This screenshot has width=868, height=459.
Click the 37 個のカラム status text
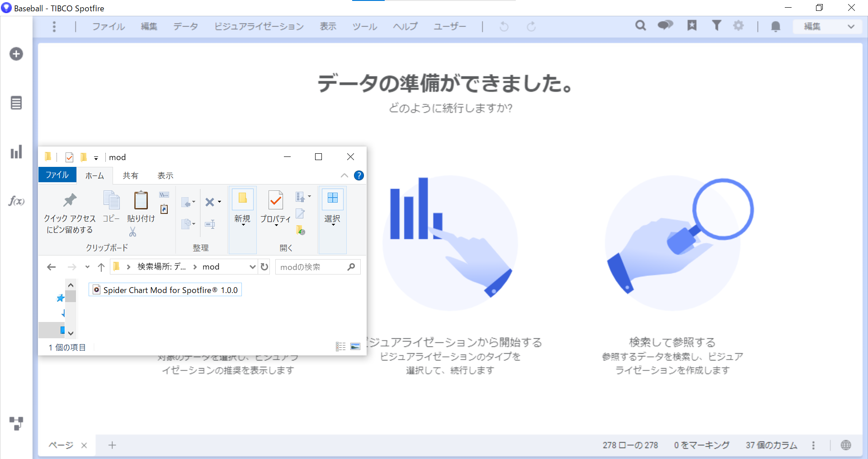772,445
